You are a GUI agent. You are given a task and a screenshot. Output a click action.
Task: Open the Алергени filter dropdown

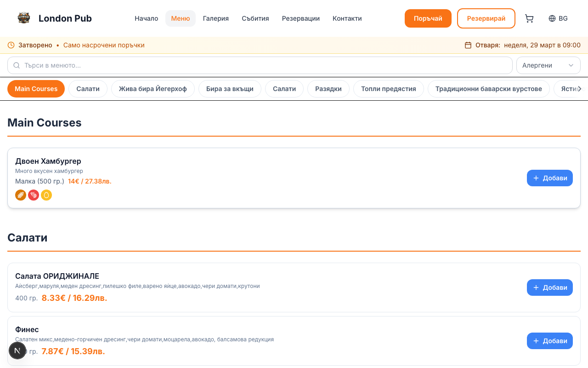(x=548, y=65)
